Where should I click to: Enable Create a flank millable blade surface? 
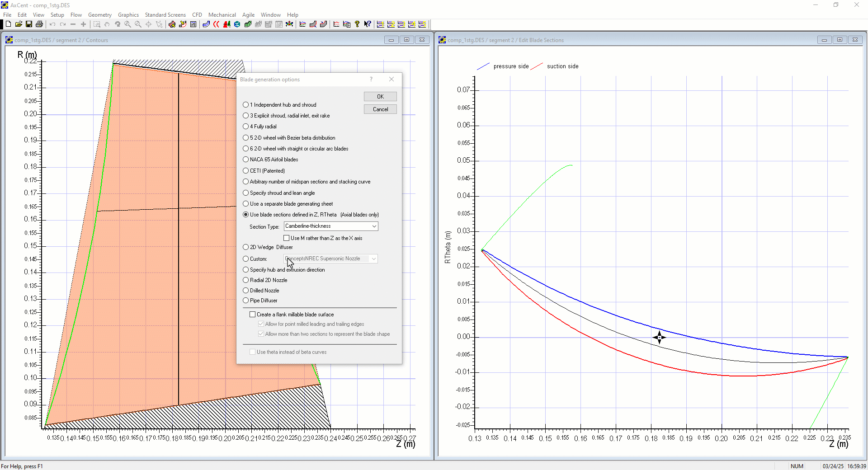click(253, 315)
